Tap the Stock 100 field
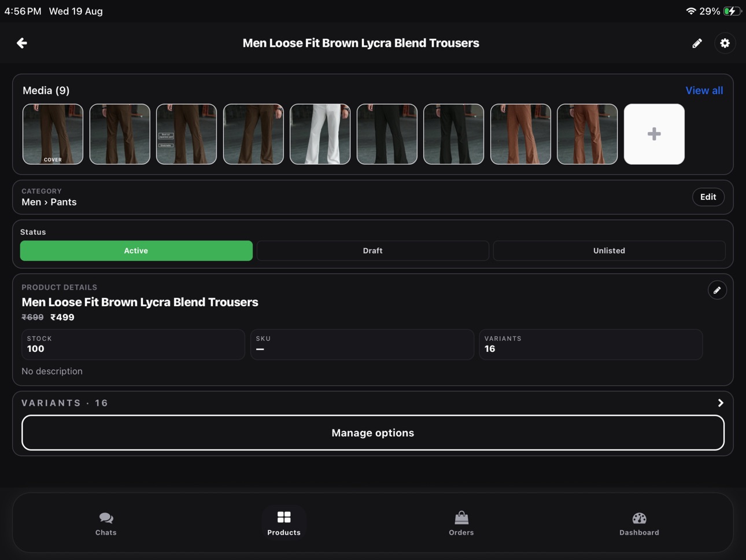The image size is (746, 560). pos(133,344)
